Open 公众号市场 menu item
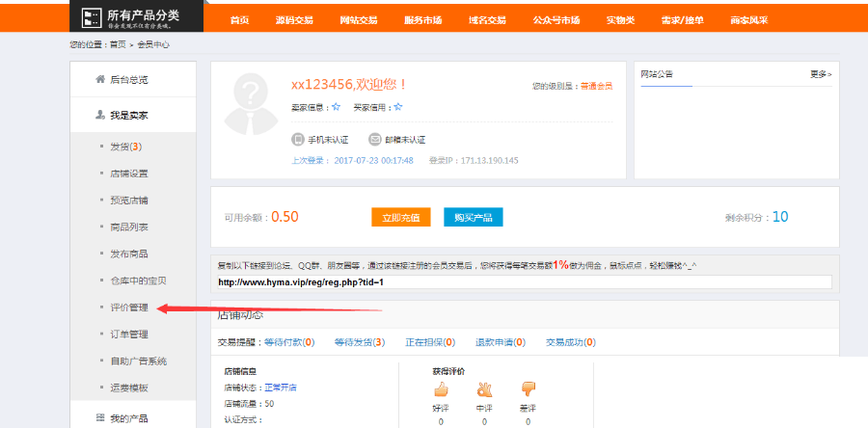 click(x=556, y=20)
